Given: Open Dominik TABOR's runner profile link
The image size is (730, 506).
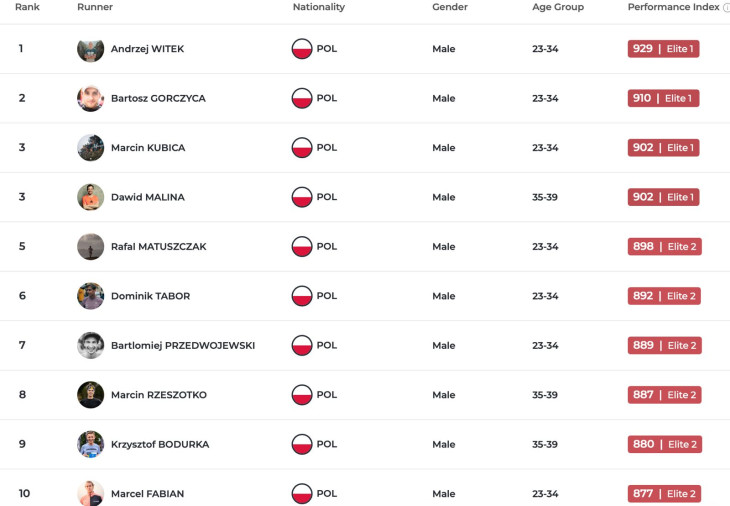Looking at the screenshot, I should coord(150,296).
